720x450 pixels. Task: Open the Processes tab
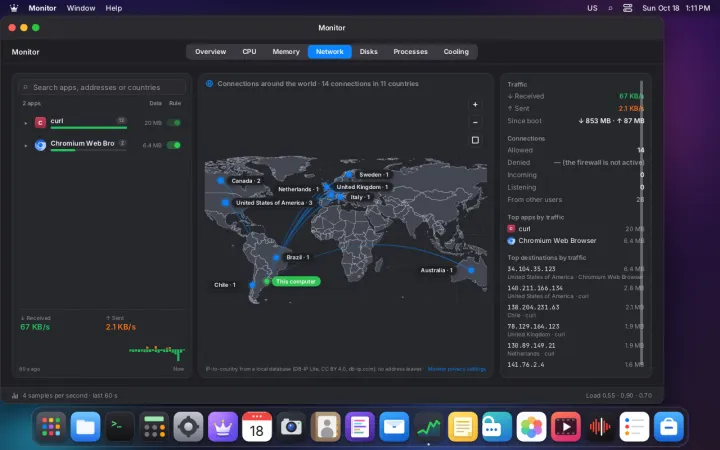click(410, 52)
